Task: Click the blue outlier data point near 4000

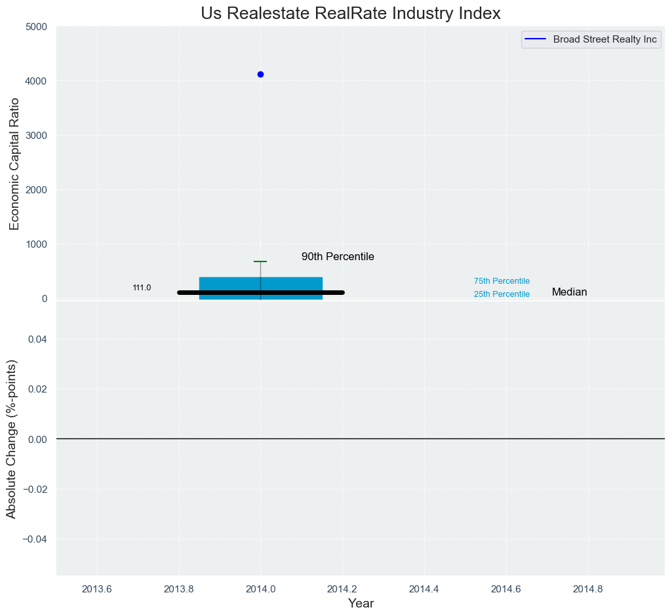Action: pyautogui.click(x=260, y=75)
